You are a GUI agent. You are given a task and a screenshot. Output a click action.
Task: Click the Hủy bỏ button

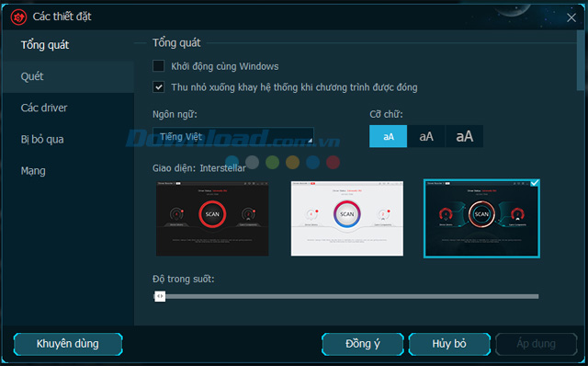click(x=449, y=344)
